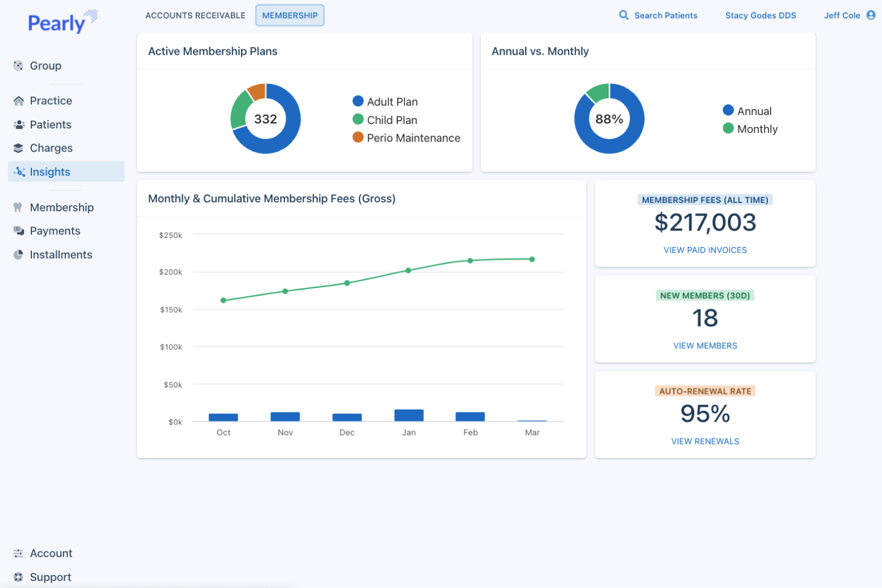Click the October bar in fees chart
The width and height of the screenshot is (882, 588).
pos(223,417)
